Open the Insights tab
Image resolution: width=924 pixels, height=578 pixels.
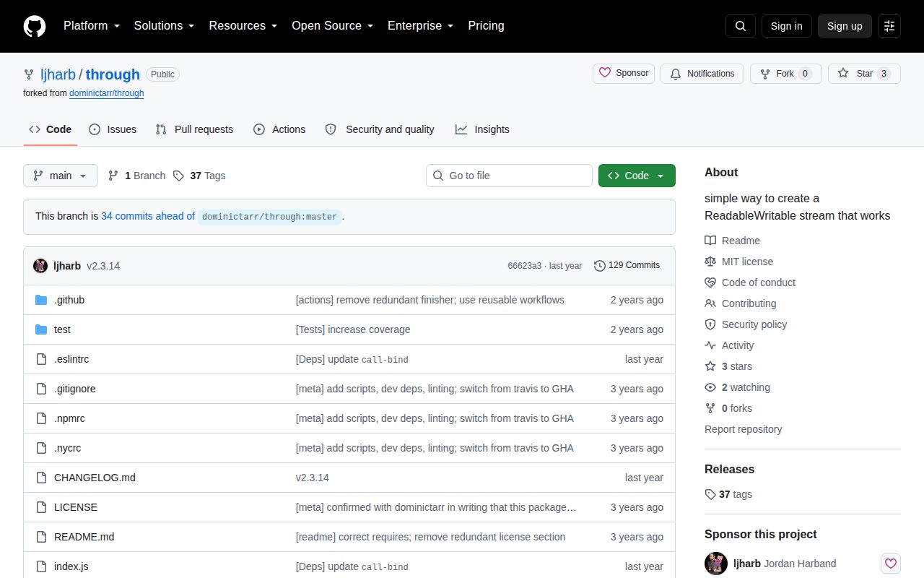point(482,129)
